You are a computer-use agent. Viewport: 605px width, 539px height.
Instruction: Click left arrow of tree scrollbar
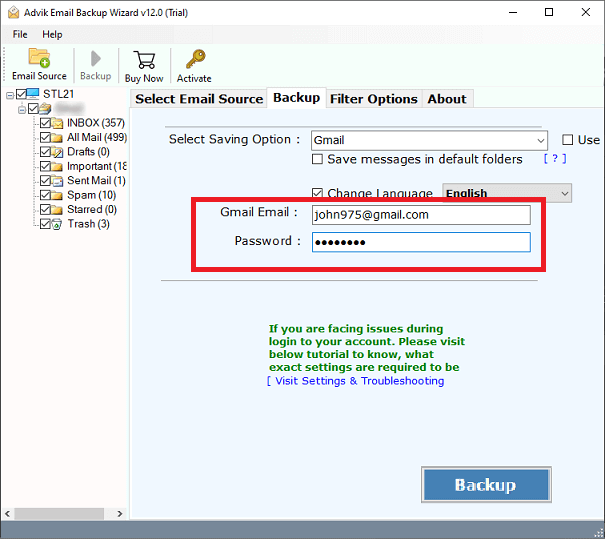(7, 514)
